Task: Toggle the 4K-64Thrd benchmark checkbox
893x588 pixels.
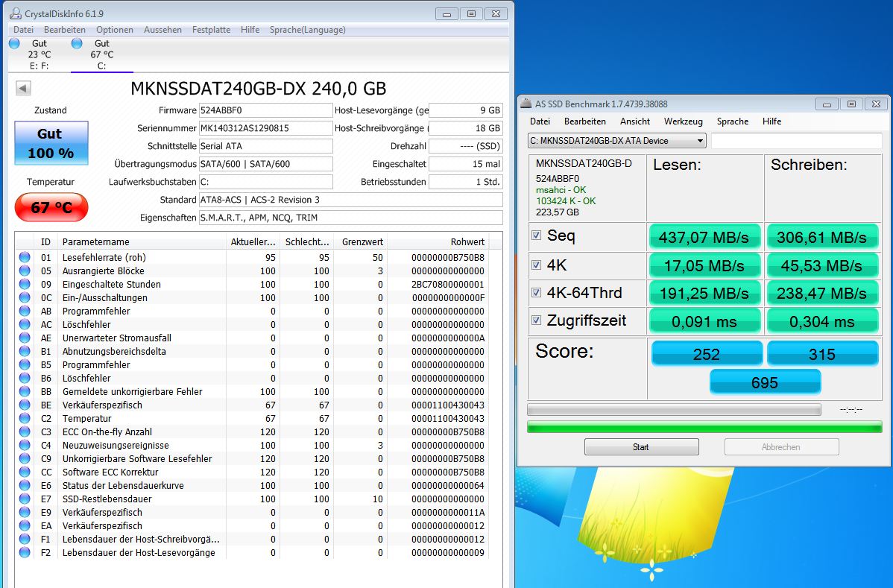Action: (x=536, y=293)
